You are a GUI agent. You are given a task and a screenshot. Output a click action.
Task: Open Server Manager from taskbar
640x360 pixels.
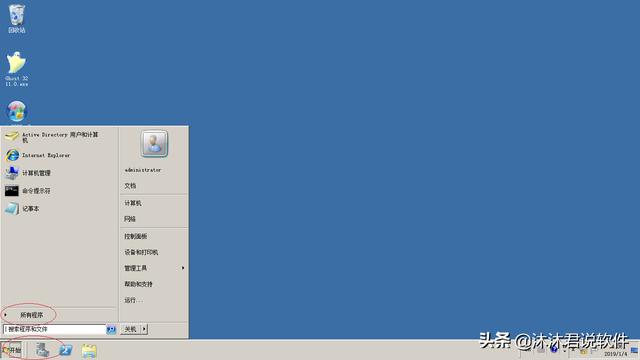(x=42, y=350)
